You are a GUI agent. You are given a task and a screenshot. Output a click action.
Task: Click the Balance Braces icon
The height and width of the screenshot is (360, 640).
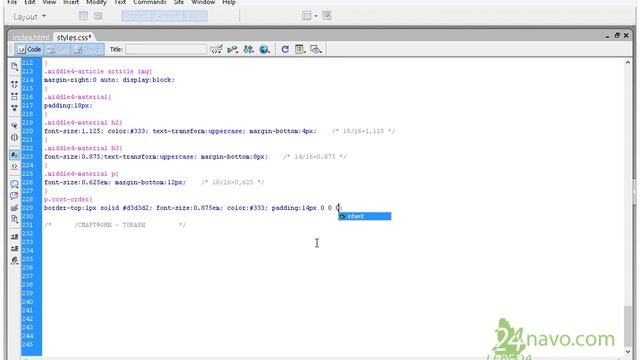tap(14, 137)
